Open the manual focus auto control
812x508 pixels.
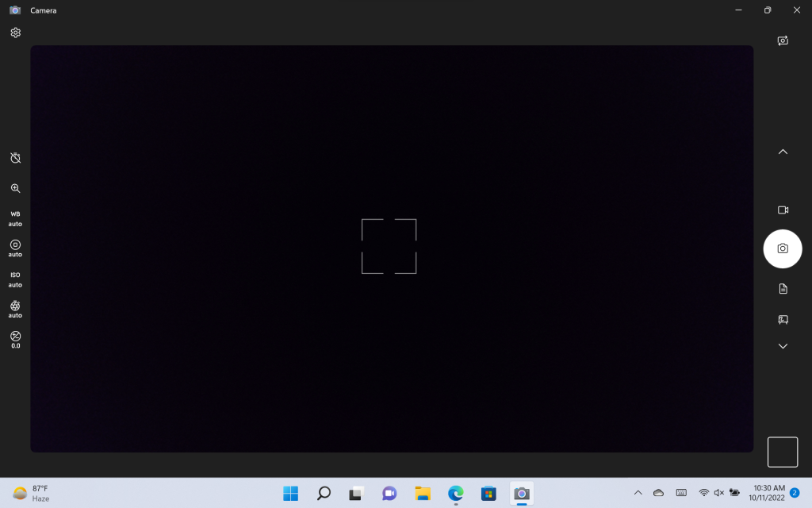click(x=16, y=248)
